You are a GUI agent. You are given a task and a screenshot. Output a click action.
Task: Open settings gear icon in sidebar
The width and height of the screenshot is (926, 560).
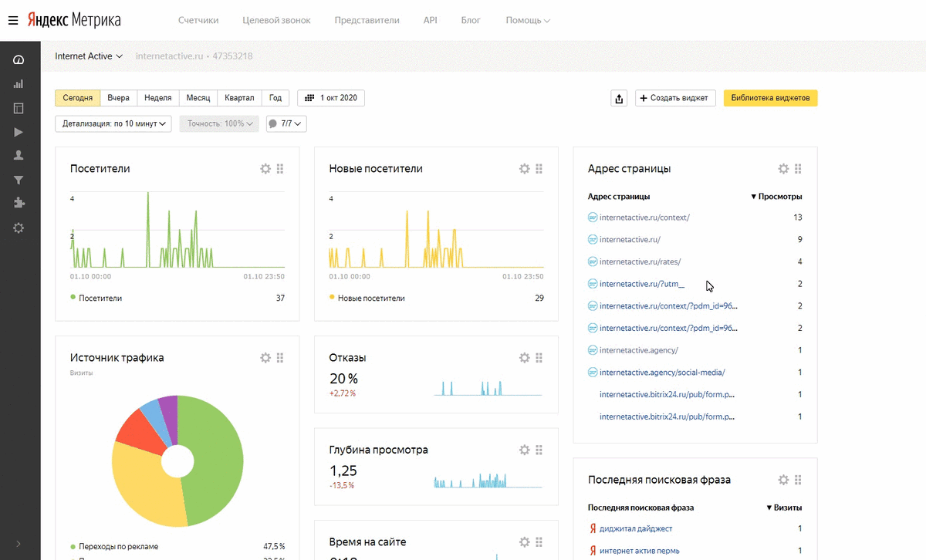pos(19,228)
